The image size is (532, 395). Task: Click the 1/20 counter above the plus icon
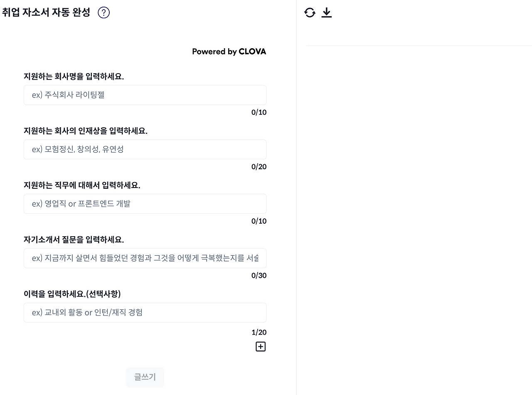coord(259,332)
